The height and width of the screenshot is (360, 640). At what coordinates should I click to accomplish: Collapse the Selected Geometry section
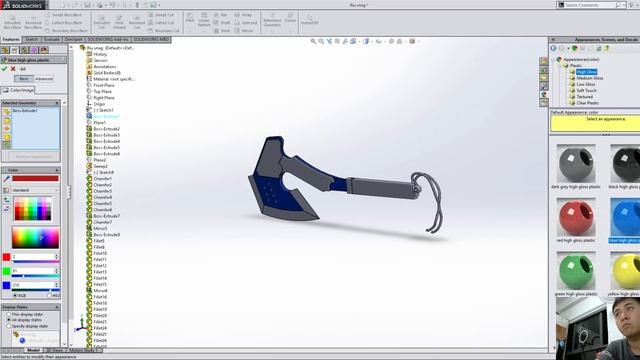click(x=57, y=103)
